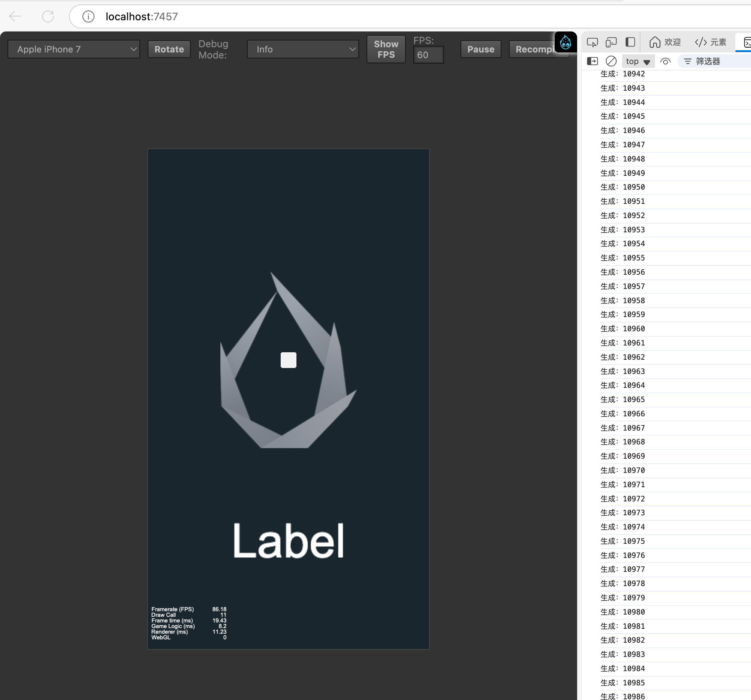Switch to the 元素 elements tab
751x700 pixels.
coord(711,42)
